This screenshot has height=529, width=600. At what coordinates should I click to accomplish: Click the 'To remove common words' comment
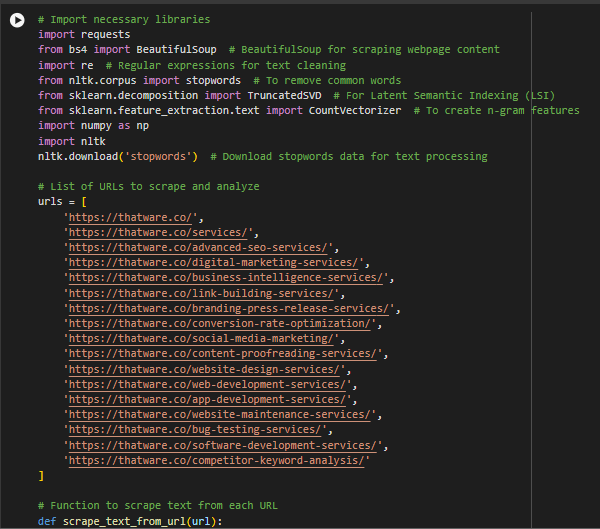tap(327, 80)
